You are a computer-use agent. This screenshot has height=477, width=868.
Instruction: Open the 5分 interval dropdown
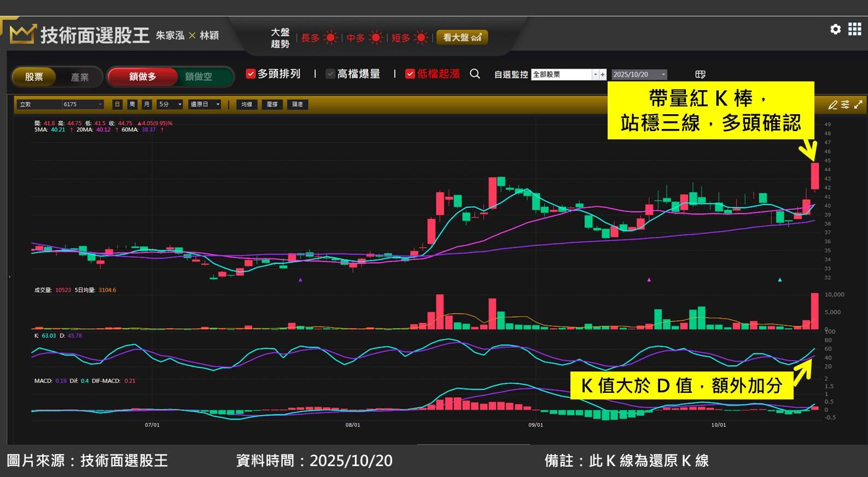tap(170, 104)
